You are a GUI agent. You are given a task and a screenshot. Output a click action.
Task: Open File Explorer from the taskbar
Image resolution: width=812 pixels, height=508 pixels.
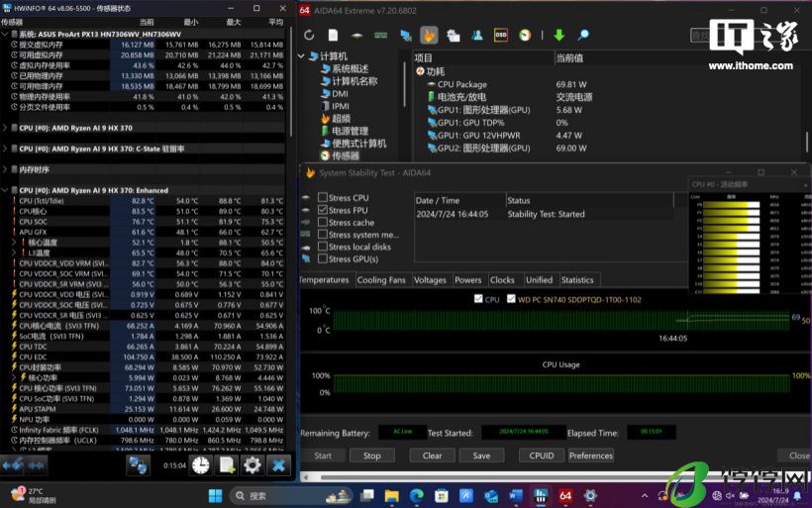tap(391, 495)
